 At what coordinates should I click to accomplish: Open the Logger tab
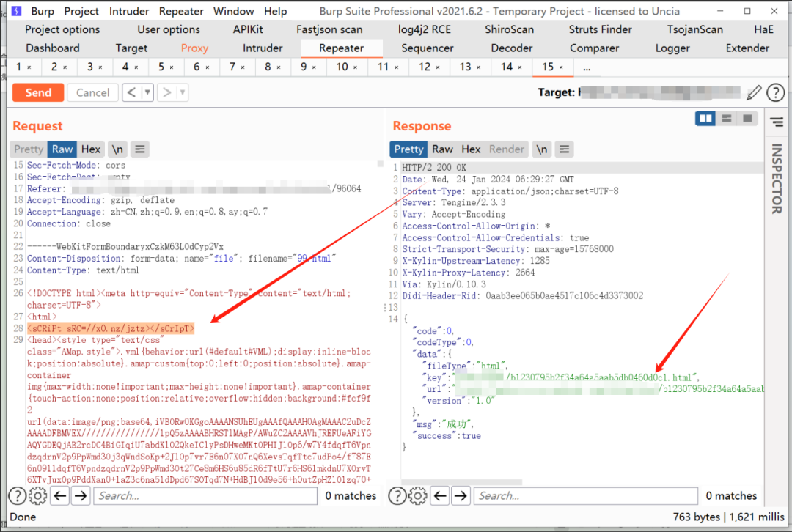click(x=672, y=48)
